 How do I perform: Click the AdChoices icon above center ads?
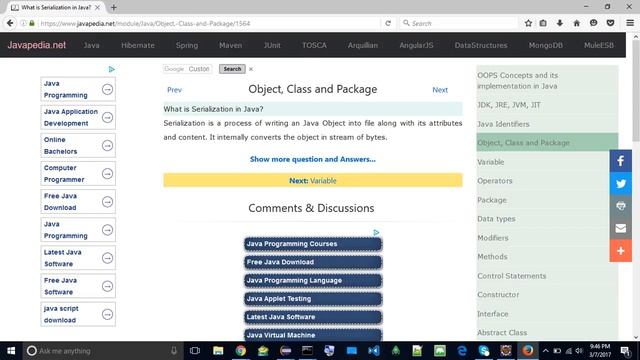tap(376, 232)
